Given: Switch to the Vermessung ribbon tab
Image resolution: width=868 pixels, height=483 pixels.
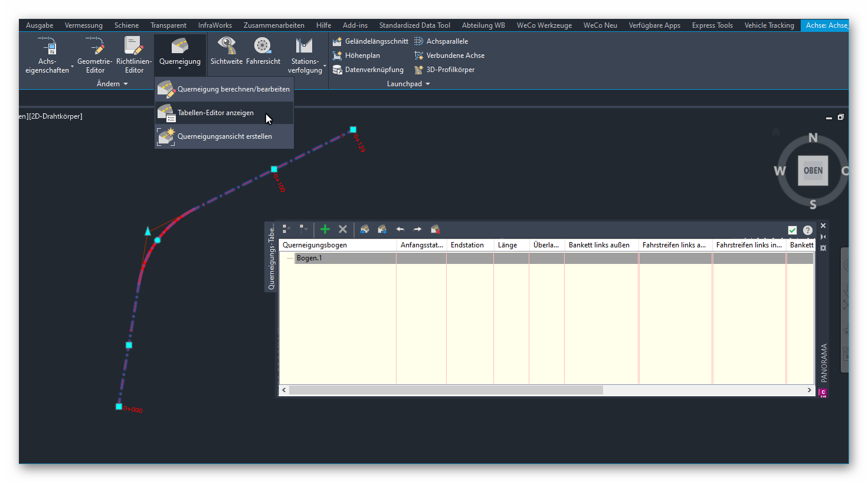Looking at the screenshot, I should 83,25.
